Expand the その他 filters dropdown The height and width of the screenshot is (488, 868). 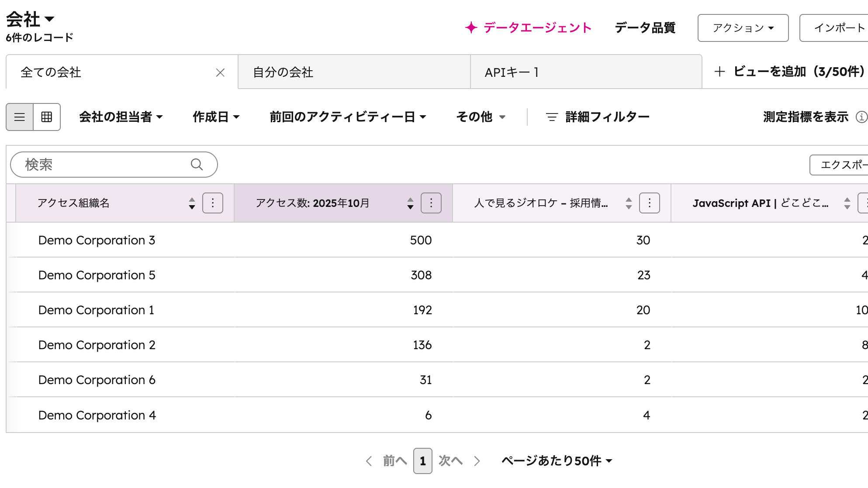click(x=481, y=117)
